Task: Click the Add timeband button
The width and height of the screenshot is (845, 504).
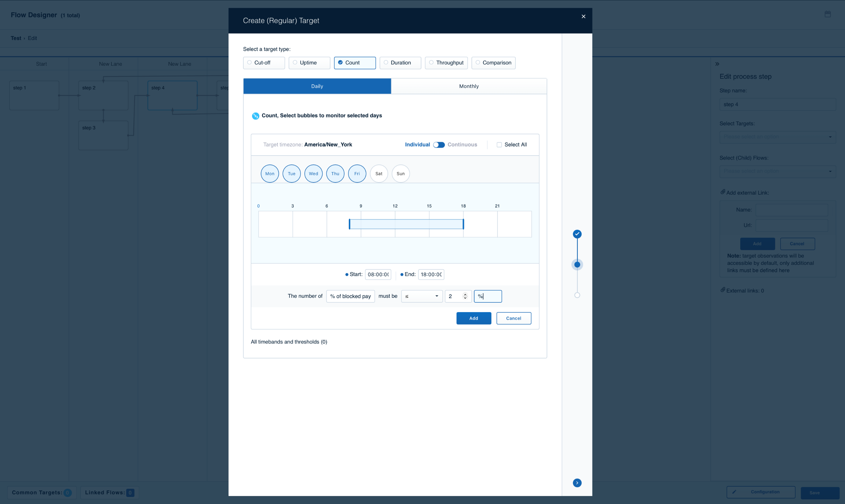Action: coord(474,318)
